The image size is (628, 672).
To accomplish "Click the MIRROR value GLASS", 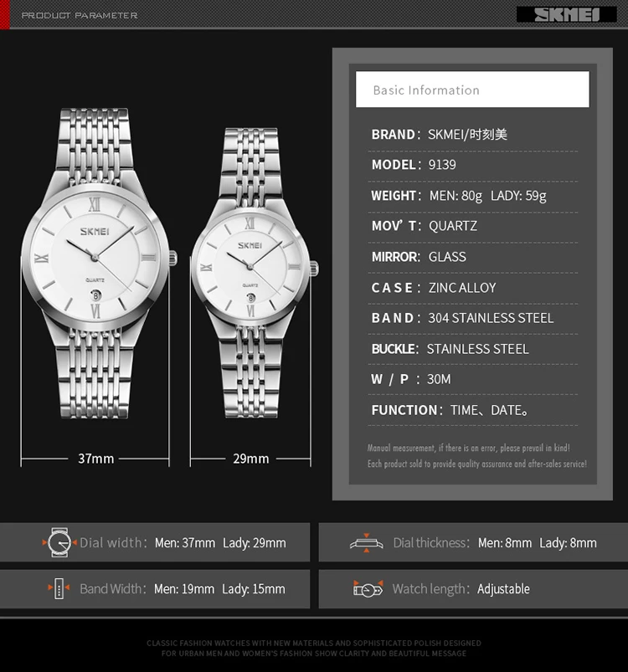I will (x=447, y=257).
